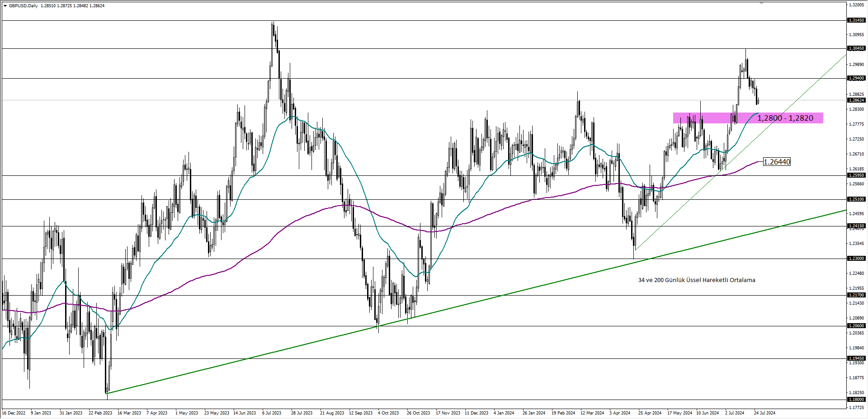Screen dimensions: 868x419
Task: Click the 1.30450 price level tag
Action: (856, 48)
